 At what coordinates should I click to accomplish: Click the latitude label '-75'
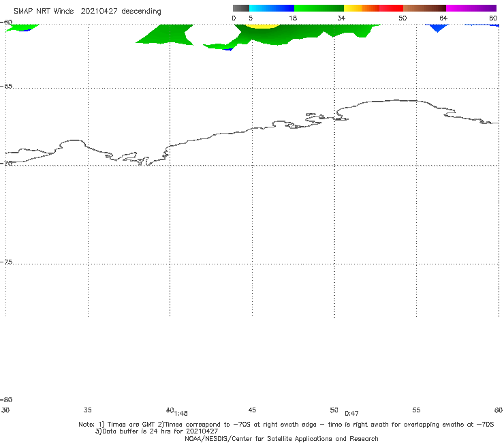[x=6, y=262]
